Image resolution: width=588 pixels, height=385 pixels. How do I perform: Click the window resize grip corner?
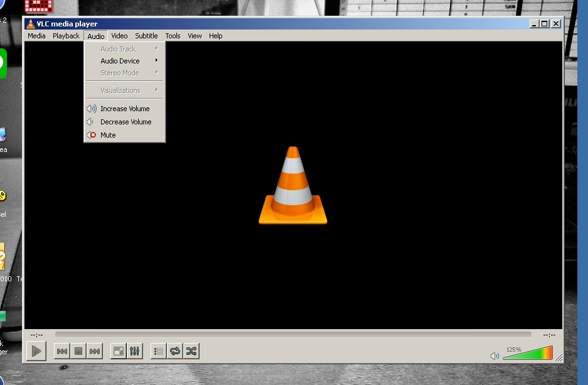click(x=559, y=357)
